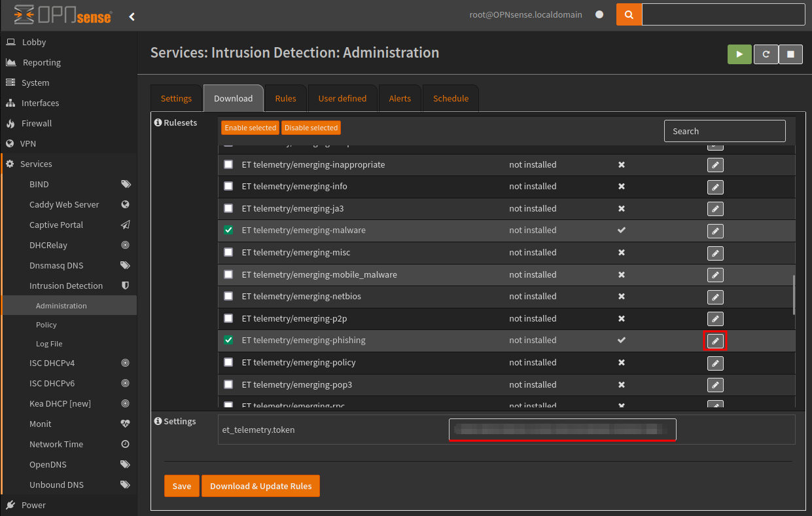This screenshot has width=812, height=516.
Task: Click the Network Time clock icon
Action: tap(126, 444)
